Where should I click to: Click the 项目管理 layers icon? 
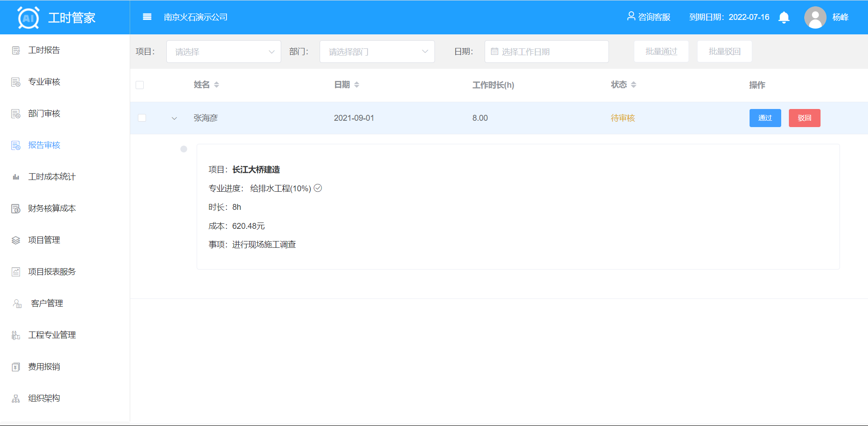(x=16, y=240)
